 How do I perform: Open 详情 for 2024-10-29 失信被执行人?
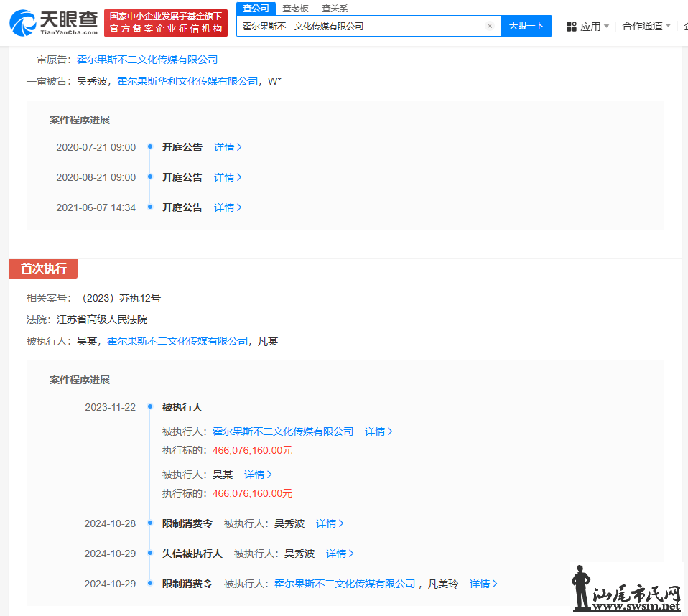(x=340, y=554)
